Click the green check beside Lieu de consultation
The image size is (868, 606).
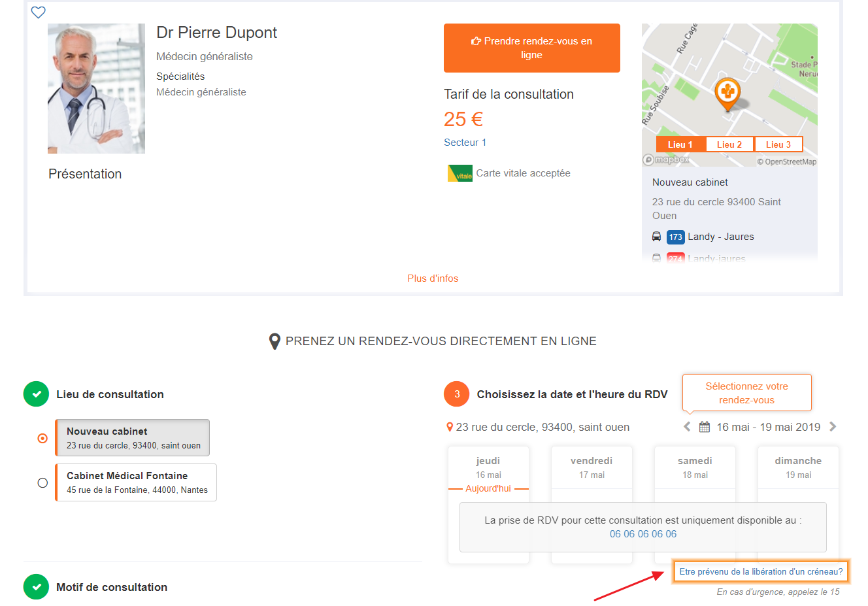click(x=37, y=394)
